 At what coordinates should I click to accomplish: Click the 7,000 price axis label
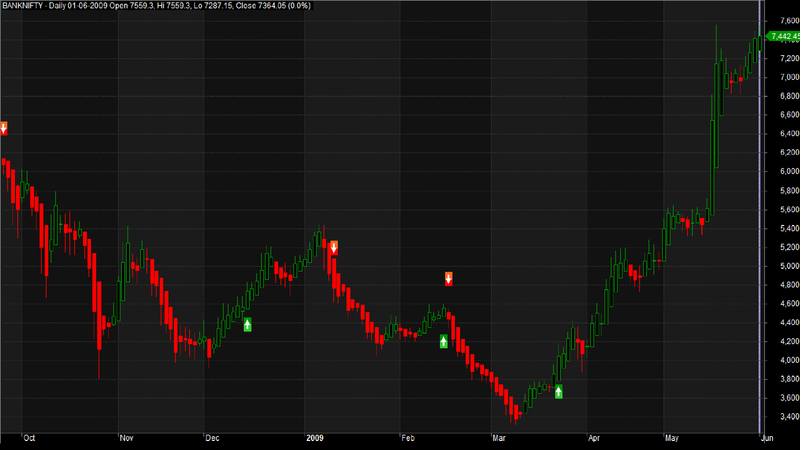790,77
